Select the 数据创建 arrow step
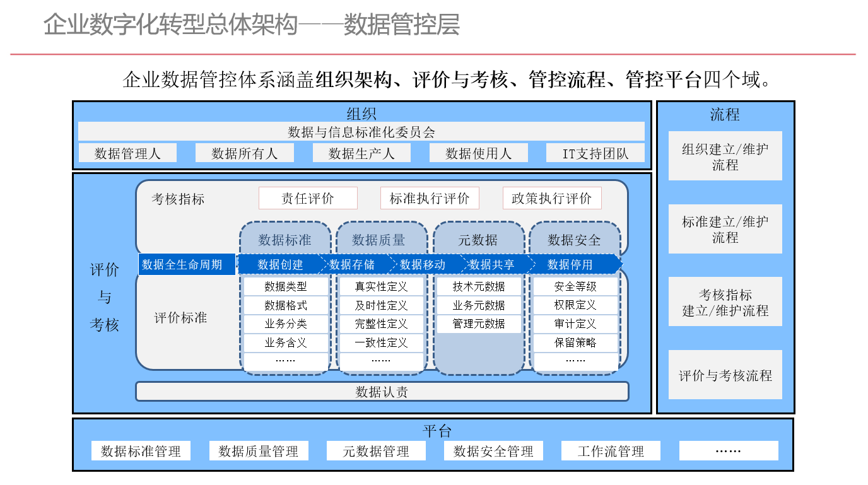The image size is (868, 485). [281, 264]
